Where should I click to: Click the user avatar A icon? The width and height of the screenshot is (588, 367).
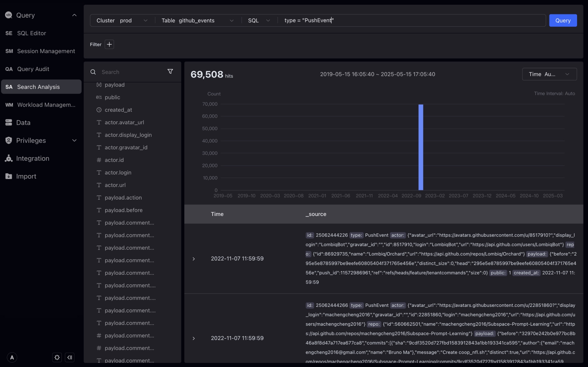(12, 357)
